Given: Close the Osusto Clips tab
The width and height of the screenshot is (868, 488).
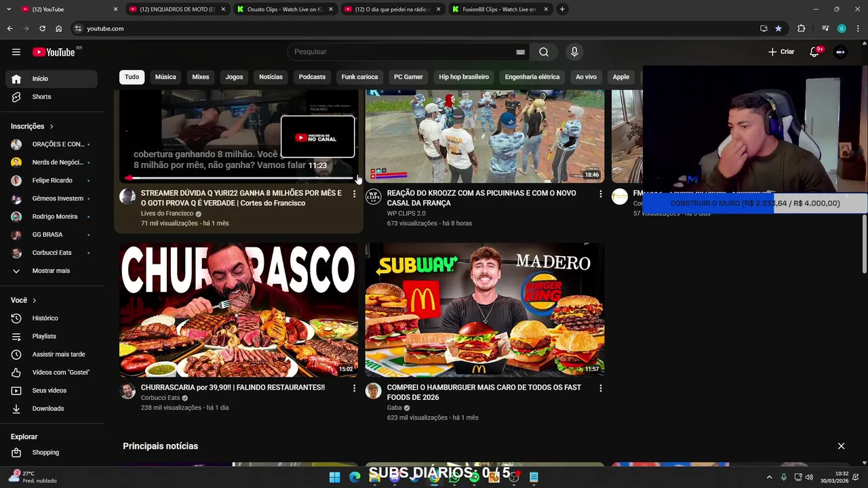Looking at the screenshot, I should 331,9.
